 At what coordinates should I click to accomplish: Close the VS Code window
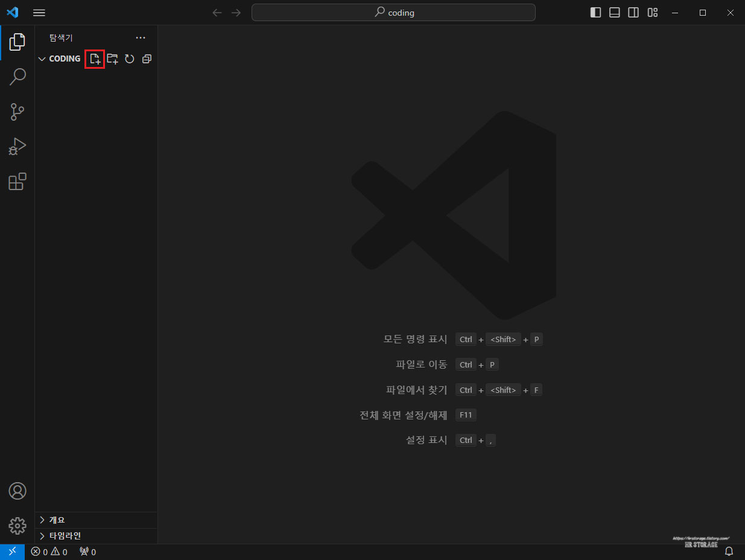pos(731,13)
